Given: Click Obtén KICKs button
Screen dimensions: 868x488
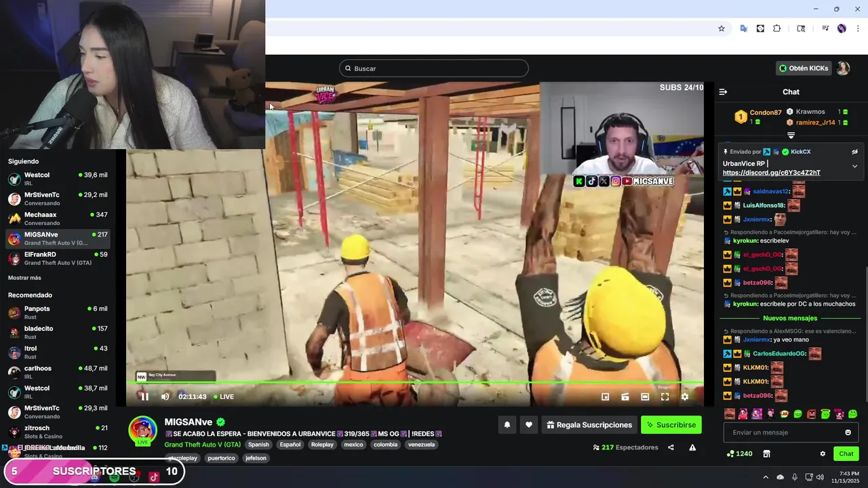Looking at the screenshot, I should click(804, 68).
